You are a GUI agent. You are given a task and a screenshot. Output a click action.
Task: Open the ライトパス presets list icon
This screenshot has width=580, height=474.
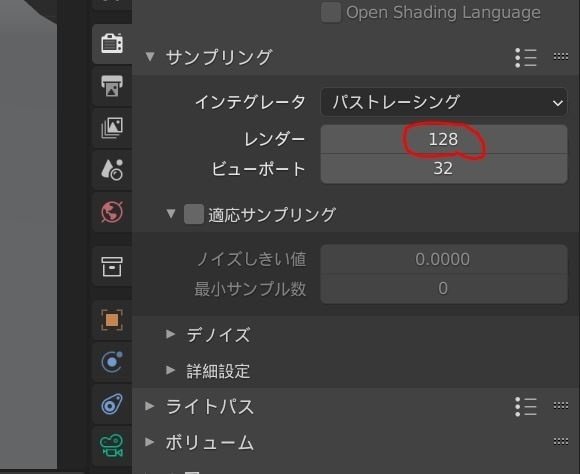point(526,407)
